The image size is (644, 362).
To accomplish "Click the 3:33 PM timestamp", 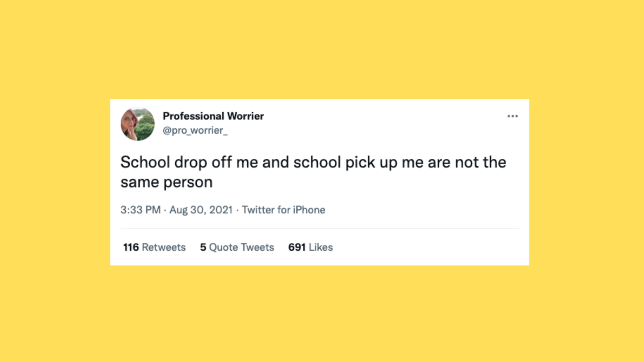I will tap(140, 210).
